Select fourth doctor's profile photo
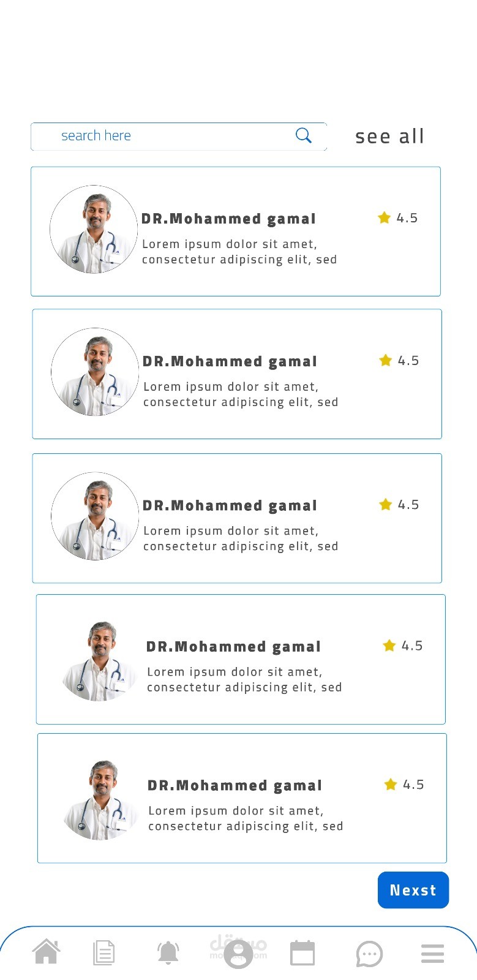477x980 pixels. click(x=100, y=661)
